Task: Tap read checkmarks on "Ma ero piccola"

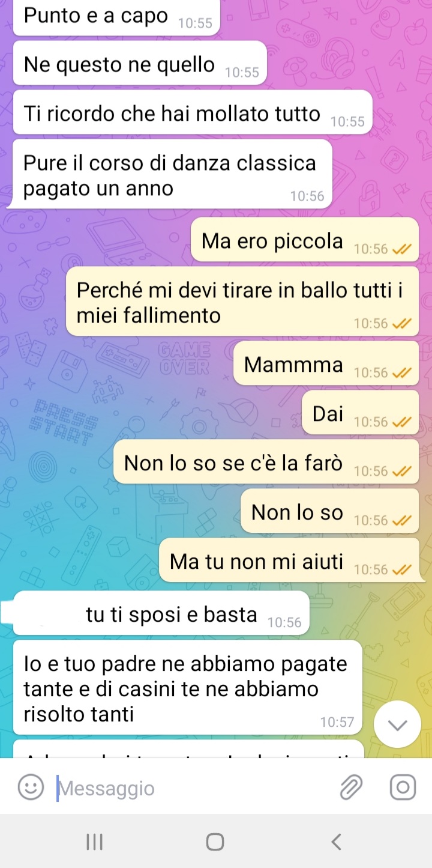Action: 401,249
